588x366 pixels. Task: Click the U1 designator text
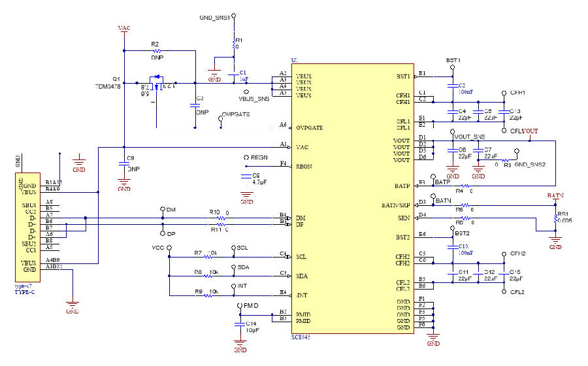click(x=295, y=60)
